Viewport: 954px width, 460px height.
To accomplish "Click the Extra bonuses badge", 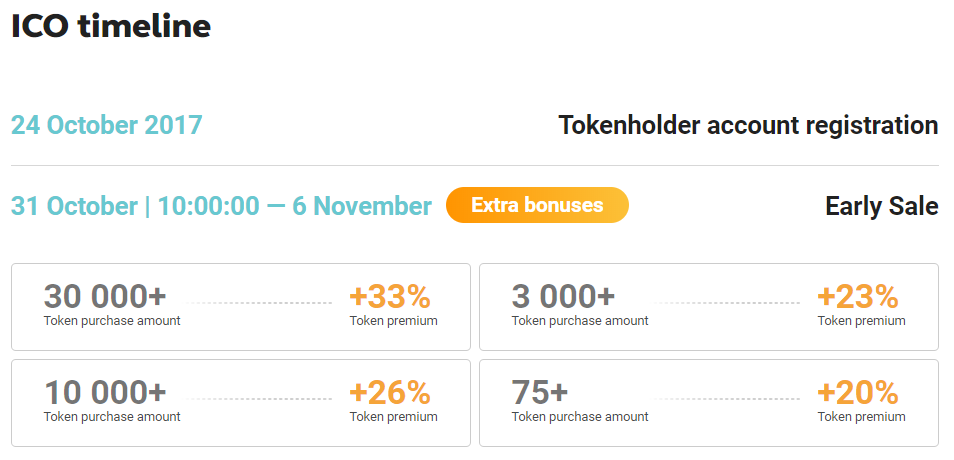I will (537, 205).
